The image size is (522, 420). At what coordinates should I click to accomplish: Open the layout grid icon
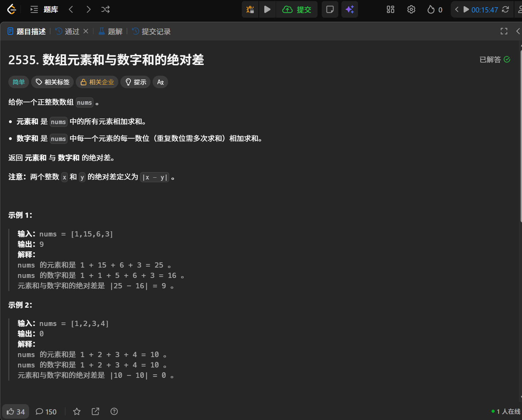pos(391,9)
